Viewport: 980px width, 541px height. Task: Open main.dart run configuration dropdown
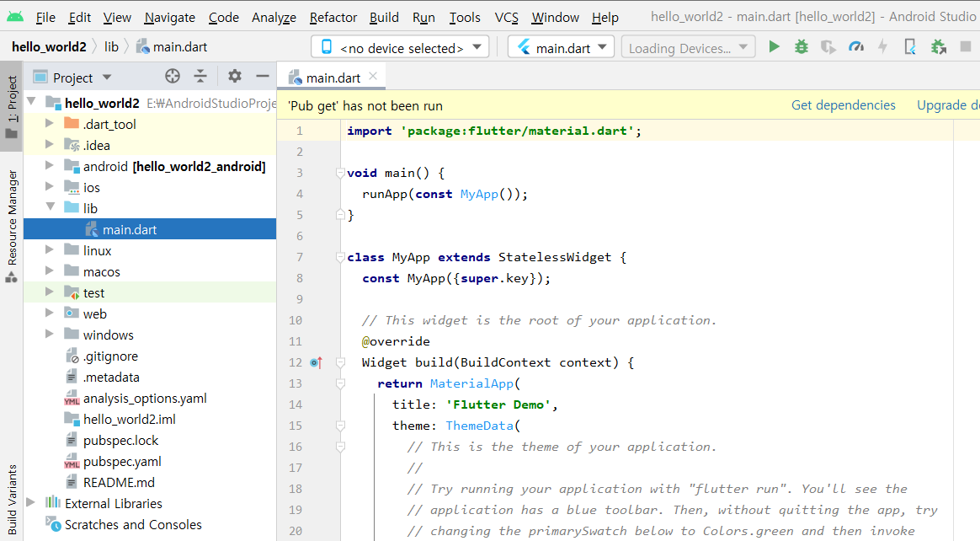point(562,47)
